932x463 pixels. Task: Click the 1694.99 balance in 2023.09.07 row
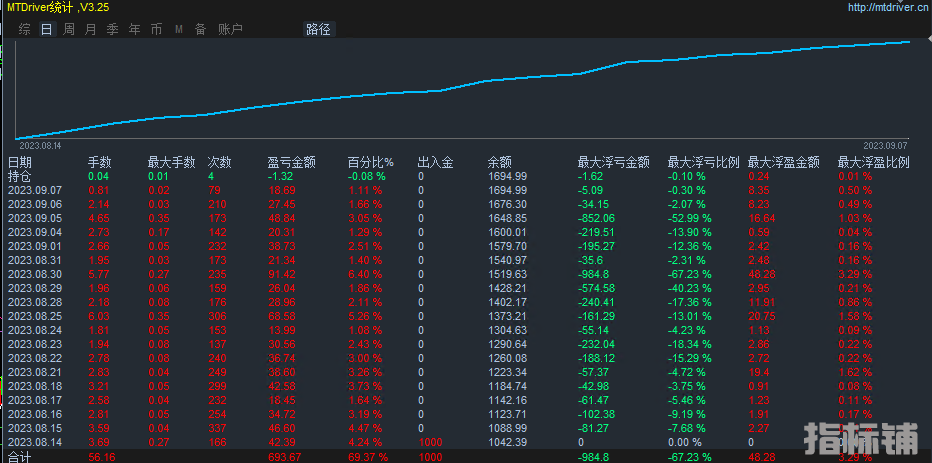click(x=507, y=190)
